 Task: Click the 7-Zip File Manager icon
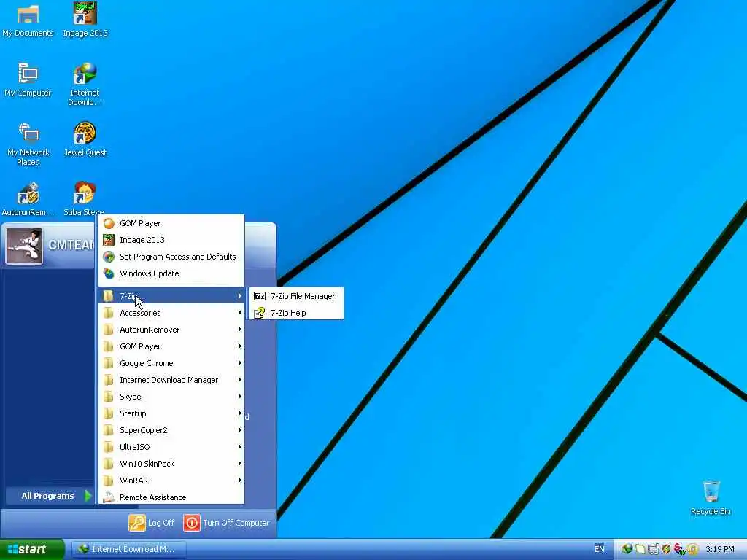[260, 296]
